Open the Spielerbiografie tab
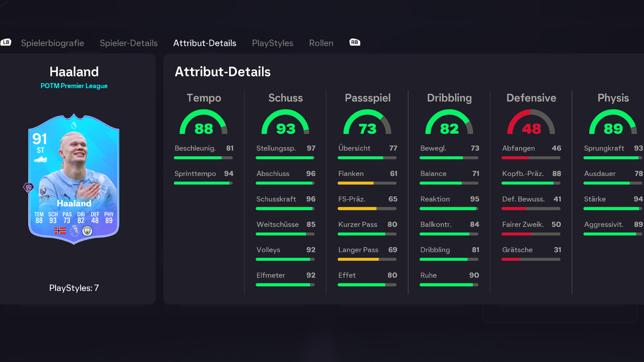Image resolution: width=644 pixels, height=362 pixels. click(53, 43)
